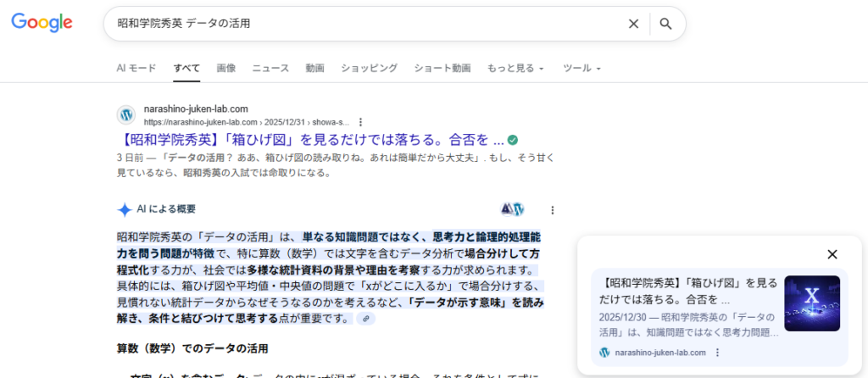Click the green verified badge by the result title
The height and width of the screenshot is (378, 868).
pos(512,140)
